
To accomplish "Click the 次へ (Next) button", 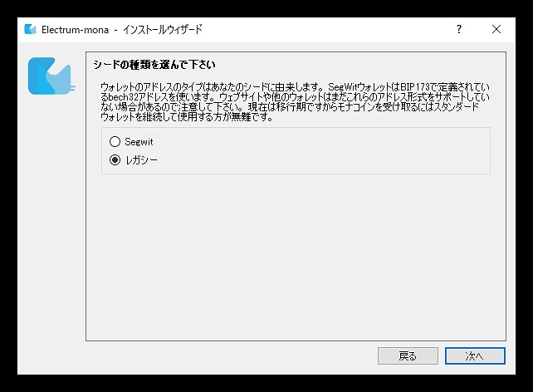I will (x=475, y=356).
